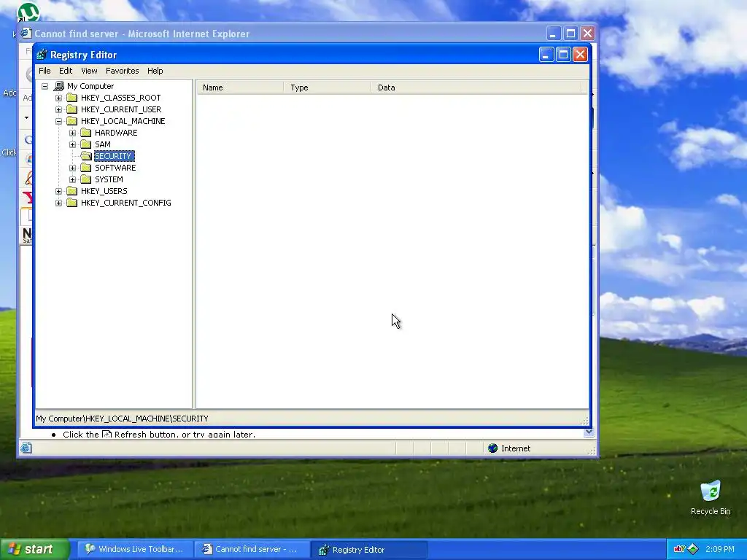Click the HKEY_CLASSES_ROOT folder icon
The image size is (747, 560).
pos(72,98)
